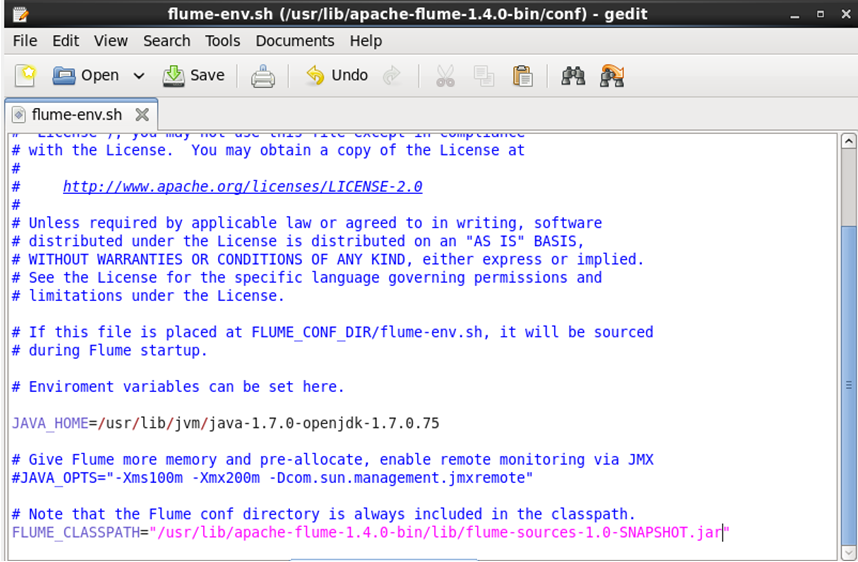The height and width of the screenshot is (562, 858).
Task: Open a file with Open button
Action: 85,76
